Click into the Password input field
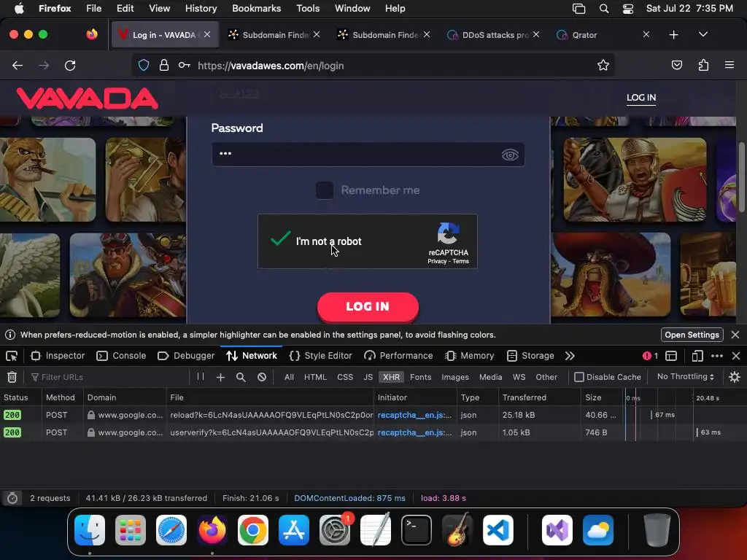This screenshot has width=747, height=560. 368,154
